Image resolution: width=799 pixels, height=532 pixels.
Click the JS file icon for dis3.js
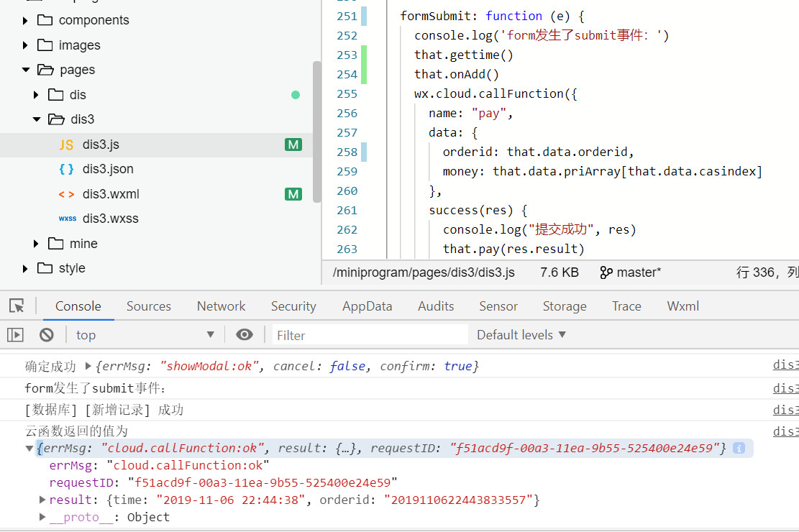tap(66, 145)
